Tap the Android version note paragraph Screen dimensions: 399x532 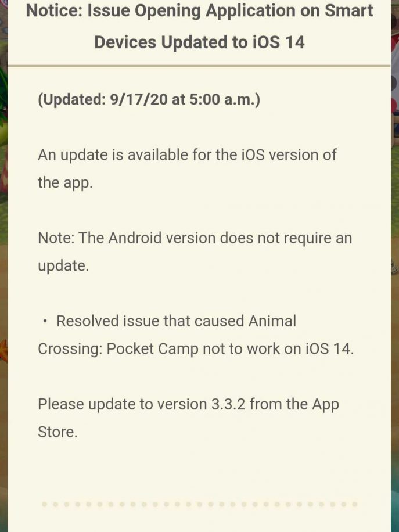(x=195, y=251)
